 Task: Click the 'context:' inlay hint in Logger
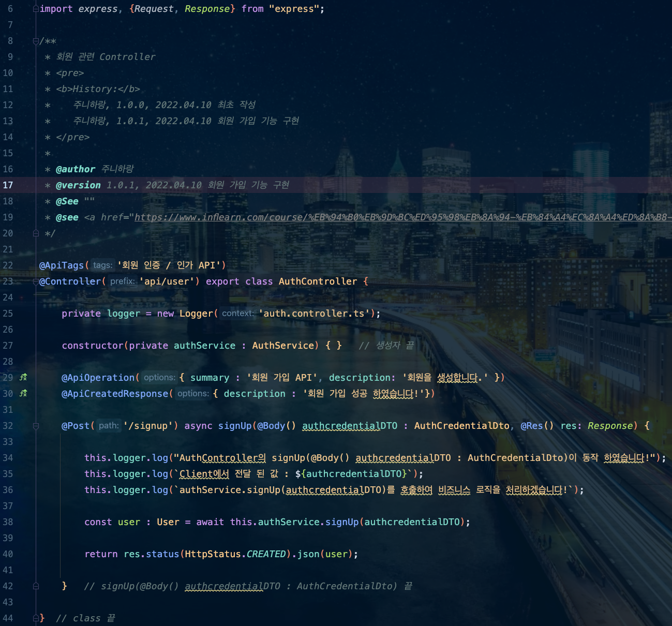point(237,313)
